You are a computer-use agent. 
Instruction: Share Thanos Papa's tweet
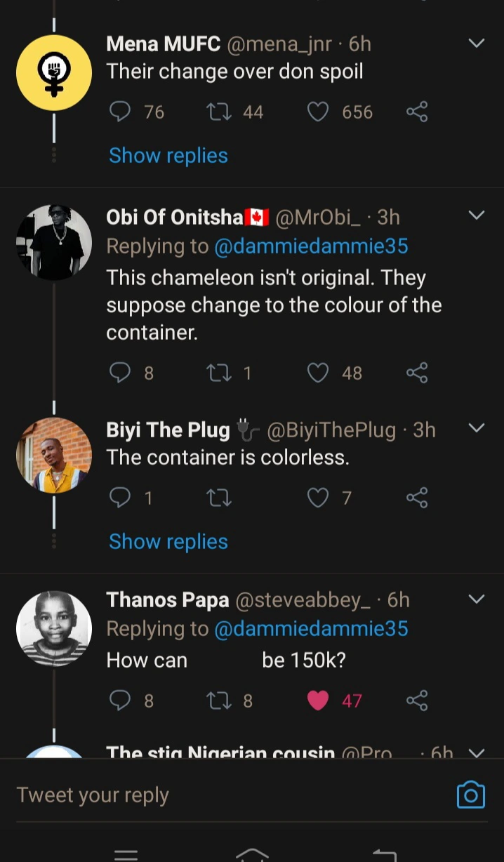point(417,700)
